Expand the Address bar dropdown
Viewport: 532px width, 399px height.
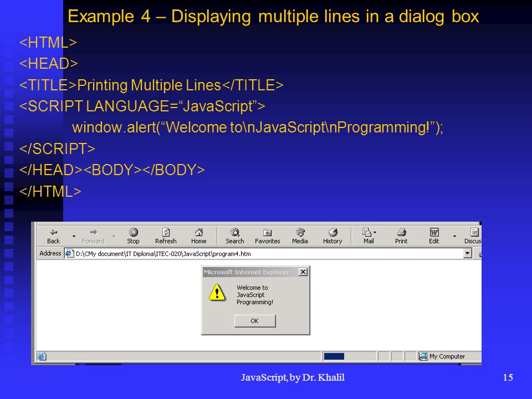tap(468, 253)
